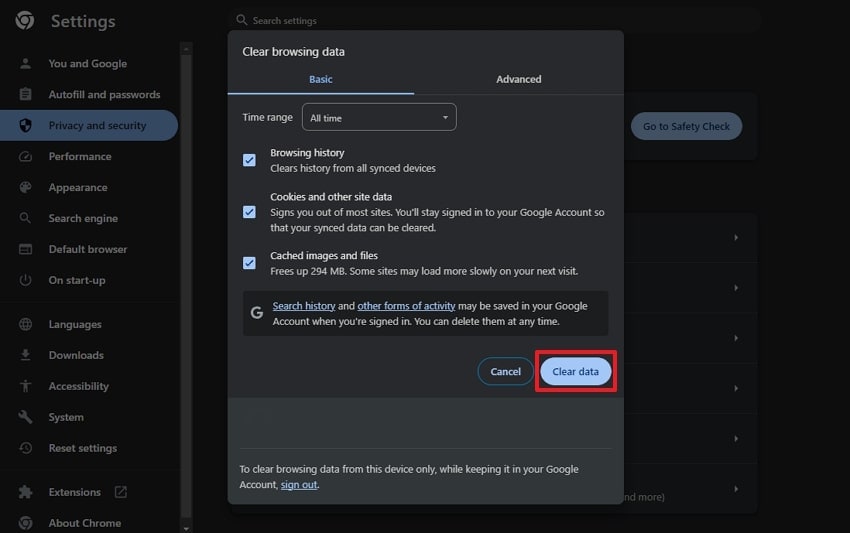This screenshot has width=850, height=533.
Task: Switch to the Basic tab
Action: (x=321, y=80)
